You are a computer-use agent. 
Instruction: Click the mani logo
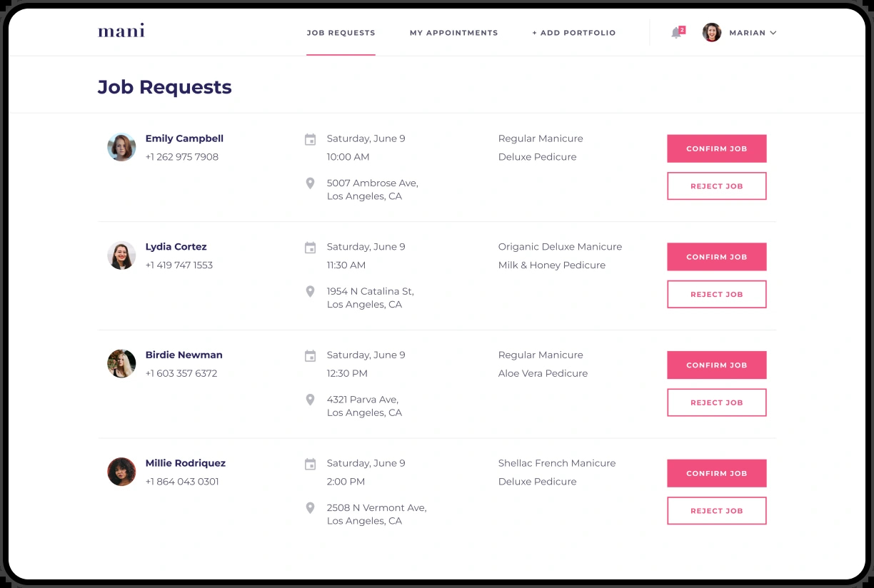[121, 31]
